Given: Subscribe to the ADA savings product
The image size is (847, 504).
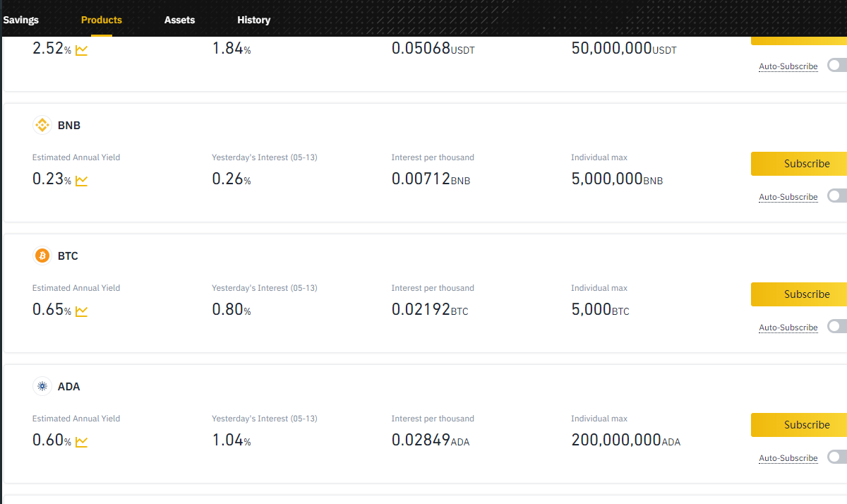Looking at the screenshot, I should click(799, 425).
